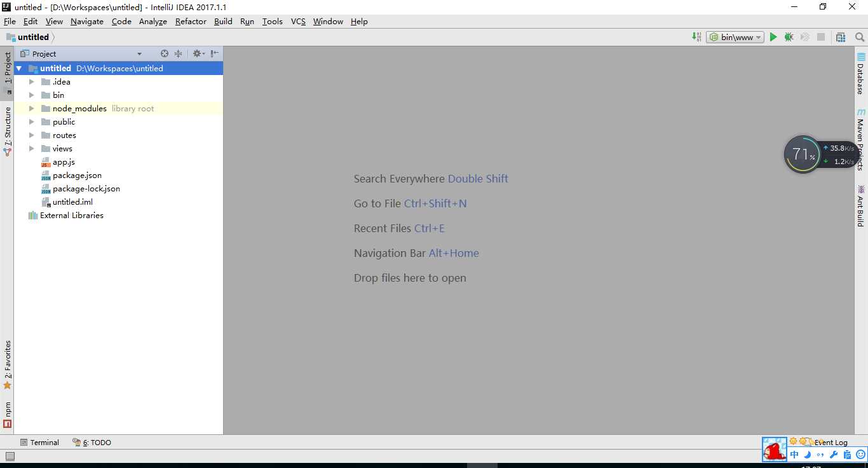The width and height of the screenshot is (868, 468).
Task: Open the Project Structure icon in toolbar
Action: pos(841,38)
